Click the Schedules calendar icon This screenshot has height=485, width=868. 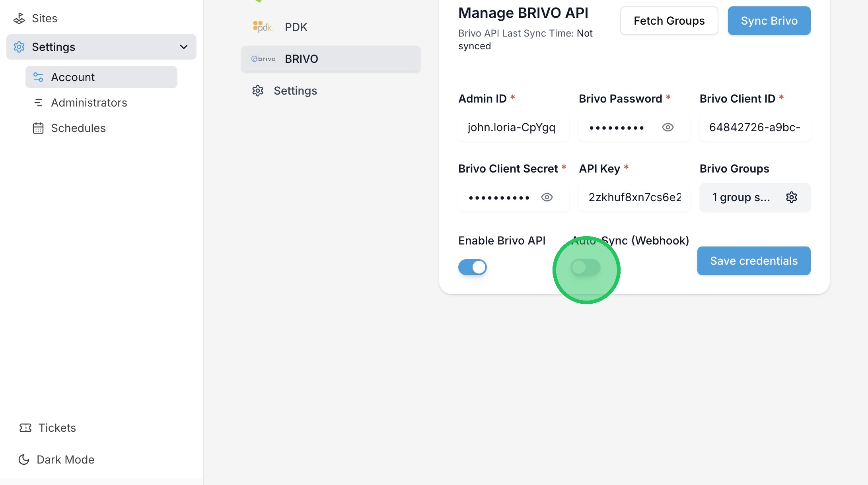38,128
